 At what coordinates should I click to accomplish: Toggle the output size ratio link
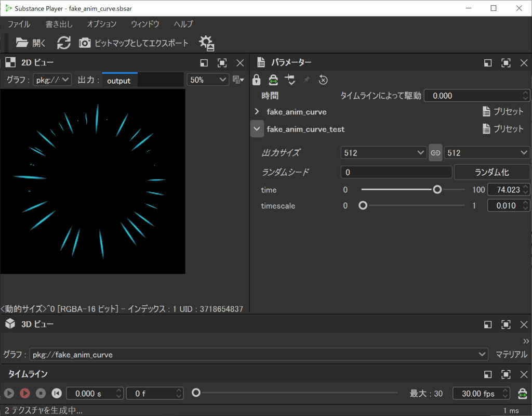tap(435, 153)
